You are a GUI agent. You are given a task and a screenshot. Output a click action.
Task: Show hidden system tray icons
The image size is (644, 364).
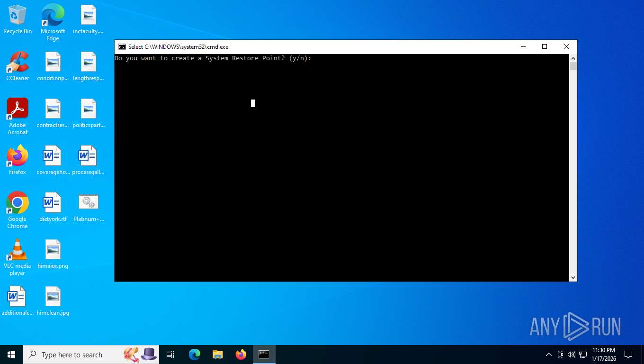coord(549,355)
